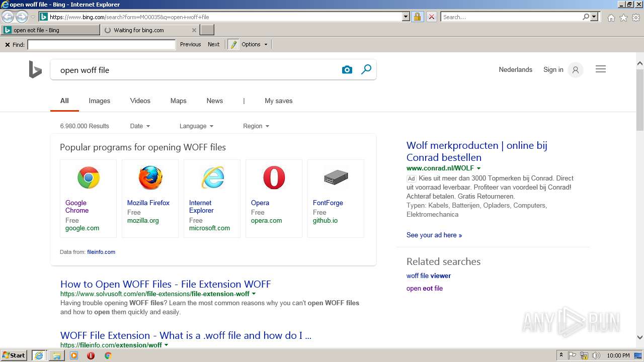Switch to the Videos tab
The width and height of the screenshot is (644, 362).
[140, 101]
